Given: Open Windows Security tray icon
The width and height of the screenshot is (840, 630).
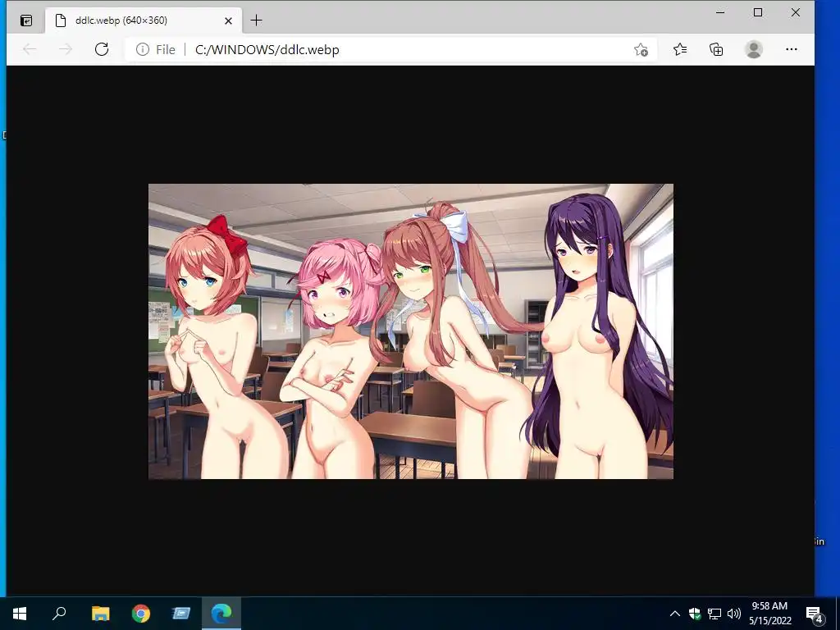Looking at the screenshot, I should click(x=694, y=614).
